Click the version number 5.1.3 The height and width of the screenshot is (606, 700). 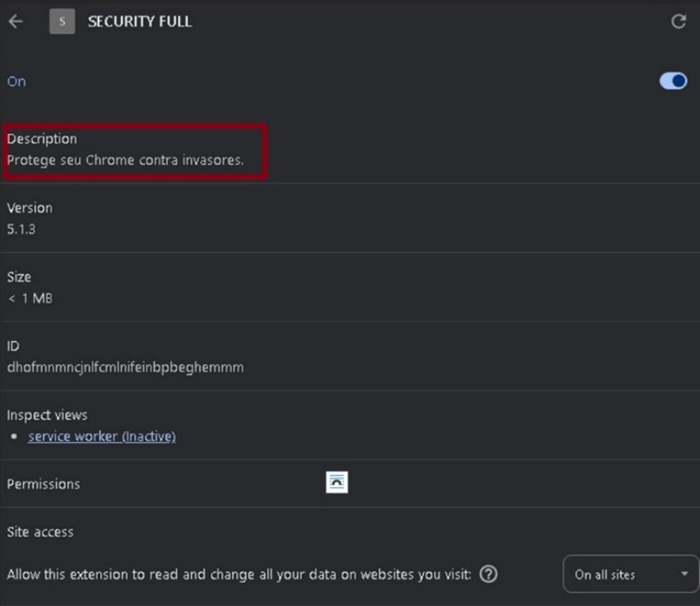[x=21, y=230]
